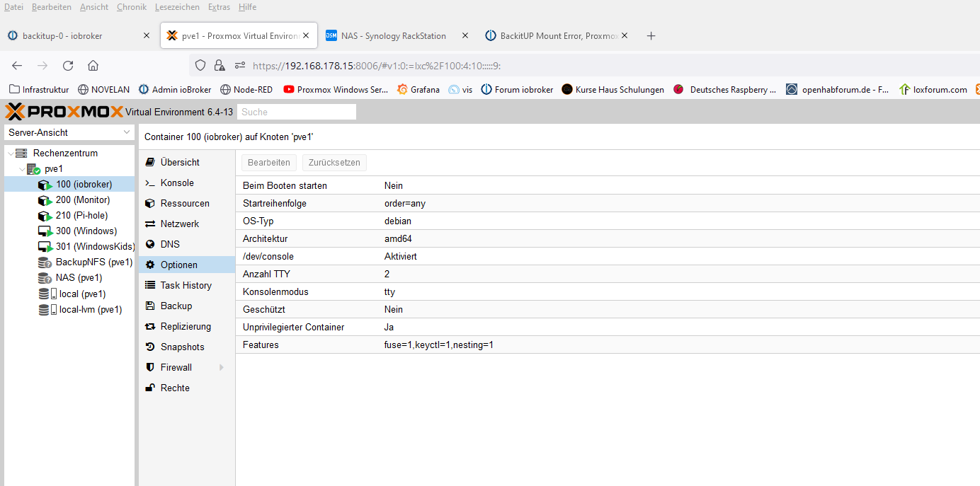Open the Bearbeiten browser menu
This screenshot has height=486, width=980.
point(52,7)
